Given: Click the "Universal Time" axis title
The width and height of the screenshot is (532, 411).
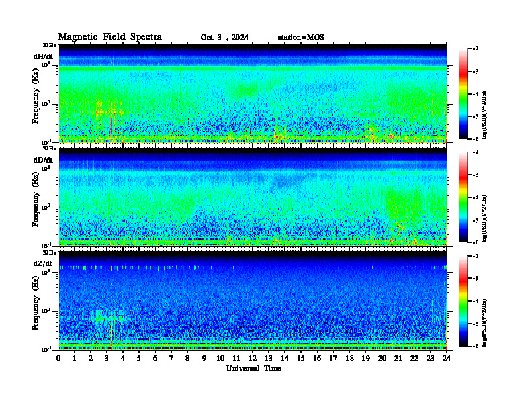Looking at the screenshot, I should (253, 368).
